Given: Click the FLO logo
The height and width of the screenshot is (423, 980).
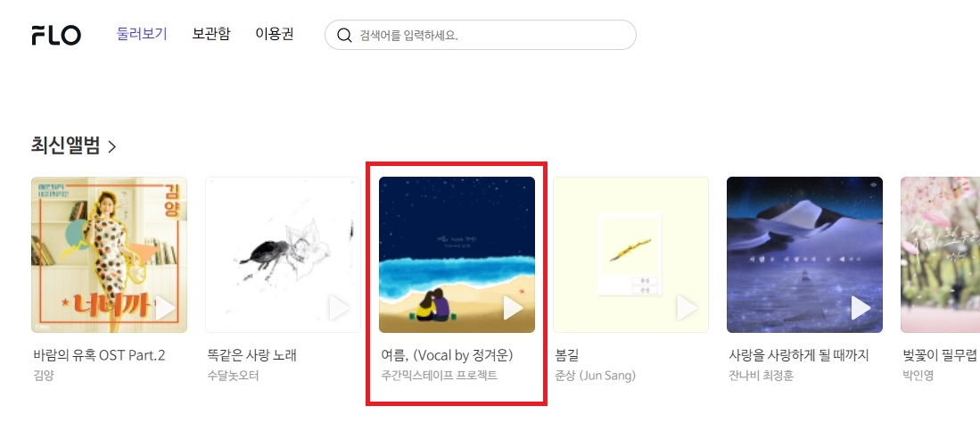Looking at the screenshot, I should click(x=56, y=35).
